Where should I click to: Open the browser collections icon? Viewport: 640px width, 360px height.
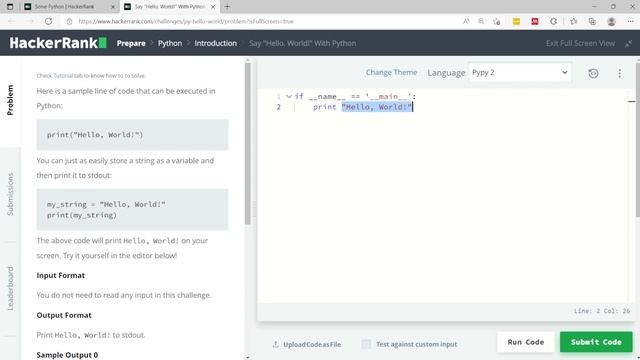(x=592, y=21)
